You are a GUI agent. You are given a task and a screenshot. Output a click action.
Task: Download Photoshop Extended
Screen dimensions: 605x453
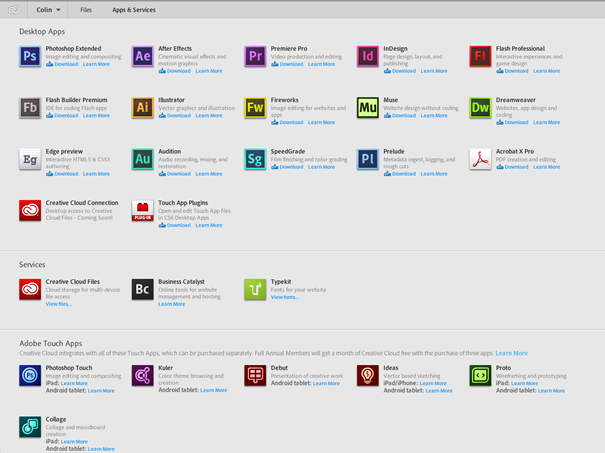(x=62, y=64)
